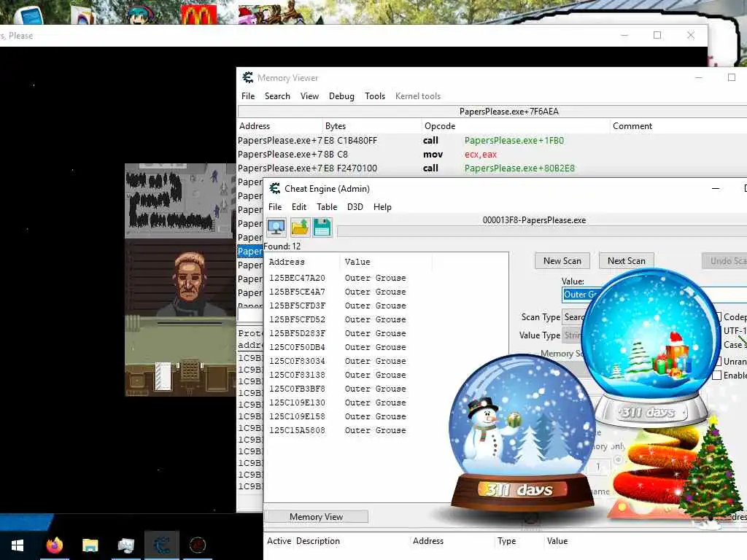Switch to Papers Please taskbar icon

point(197,545)
